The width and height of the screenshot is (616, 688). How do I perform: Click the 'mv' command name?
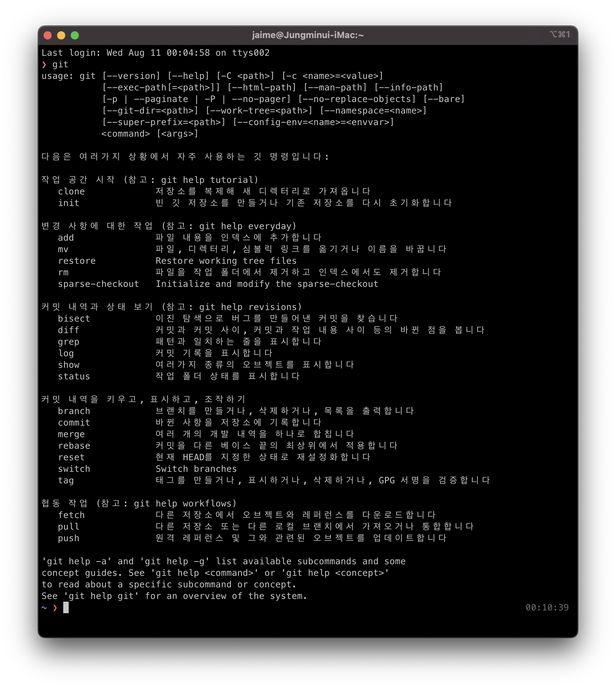click(x=63, y=250)
